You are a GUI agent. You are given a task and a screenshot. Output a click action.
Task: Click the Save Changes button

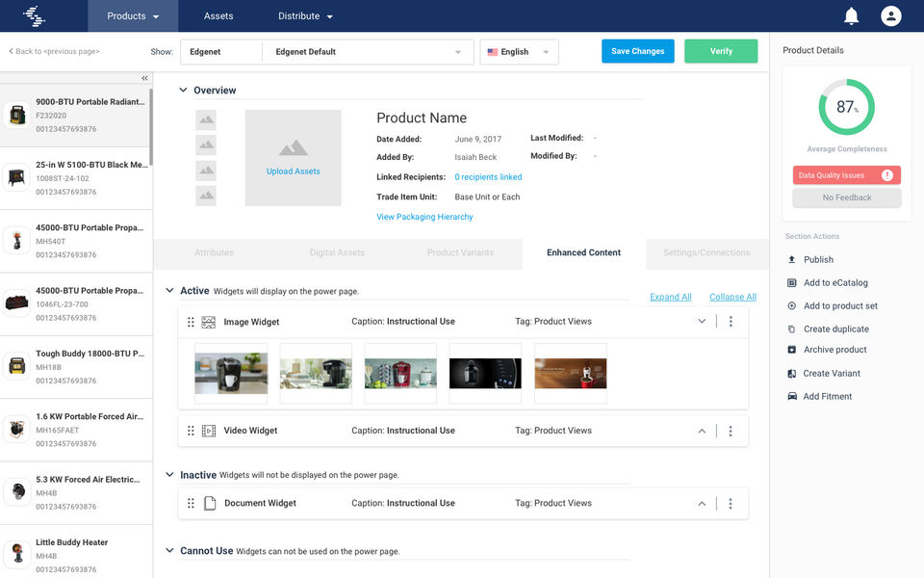(x=637, y=51)
